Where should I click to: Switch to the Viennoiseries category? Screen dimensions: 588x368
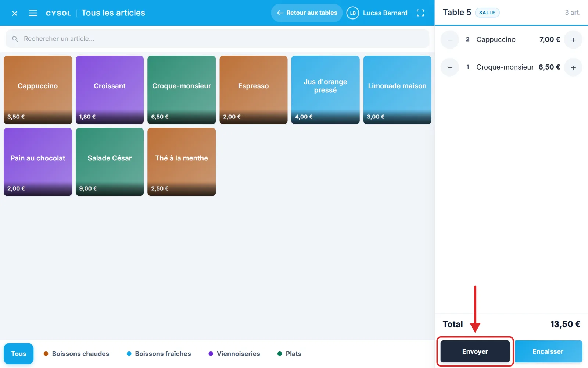234,354
